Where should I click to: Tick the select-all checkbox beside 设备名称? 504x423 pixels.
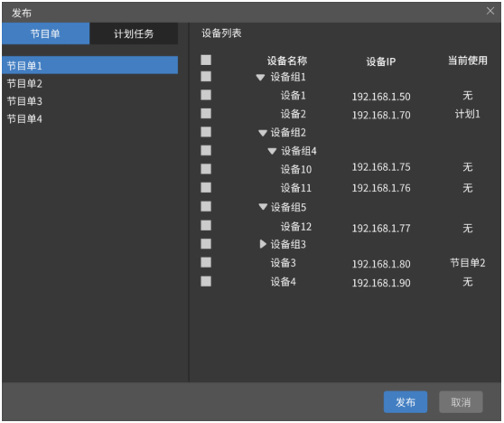tap(206, 61)
